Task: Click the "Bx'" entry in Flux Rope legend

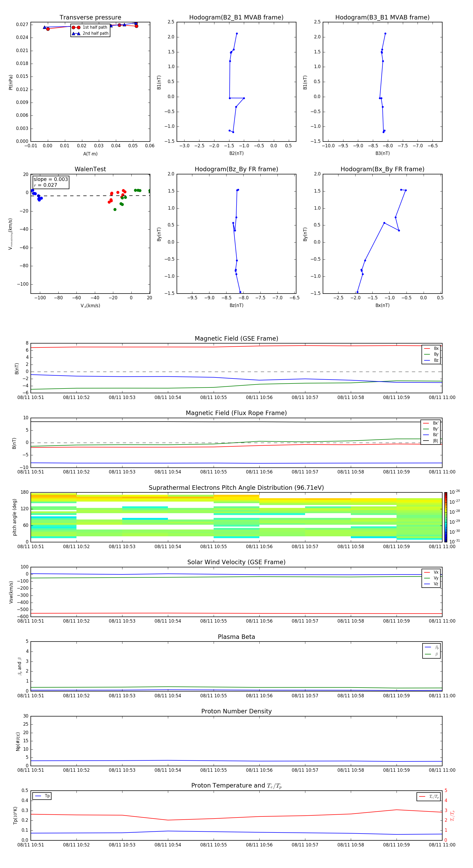Action: click(x=431, y=423)
